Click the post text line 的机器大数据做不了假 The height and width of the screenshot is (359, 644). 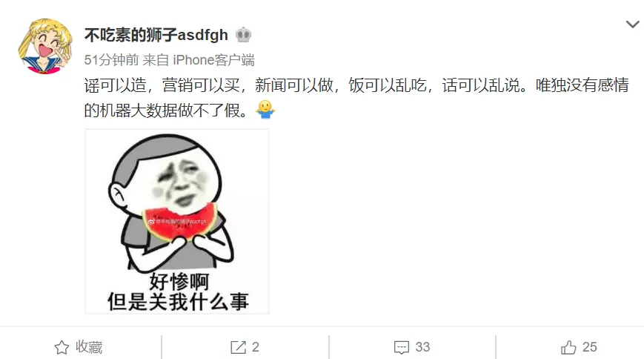click(166, 111)
